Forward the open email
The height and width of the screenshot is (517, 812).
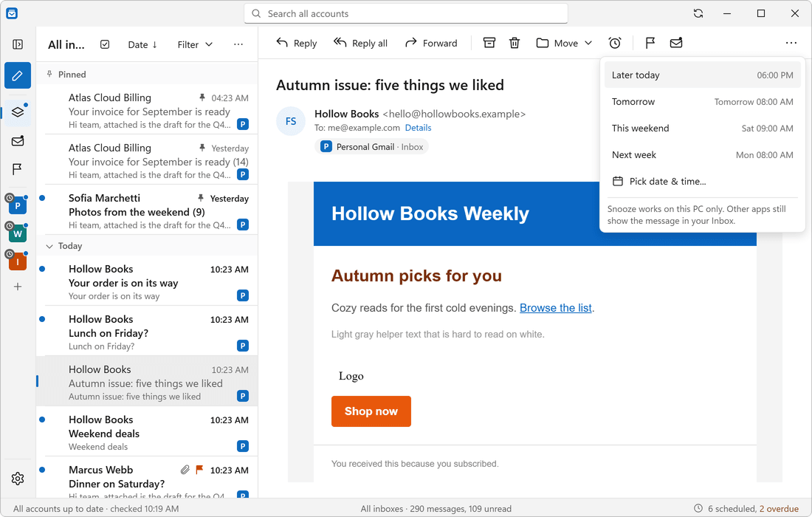431,43
